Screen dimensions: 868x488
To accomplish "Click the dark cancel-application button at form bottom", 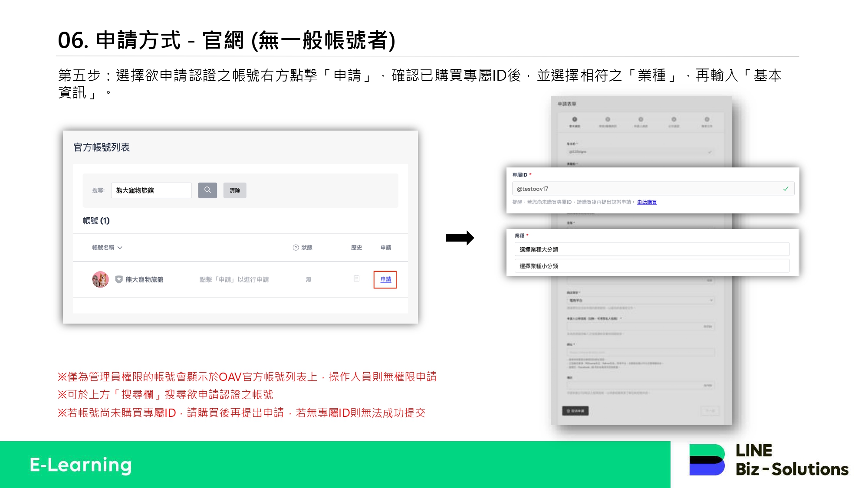I will click(575, 411).
